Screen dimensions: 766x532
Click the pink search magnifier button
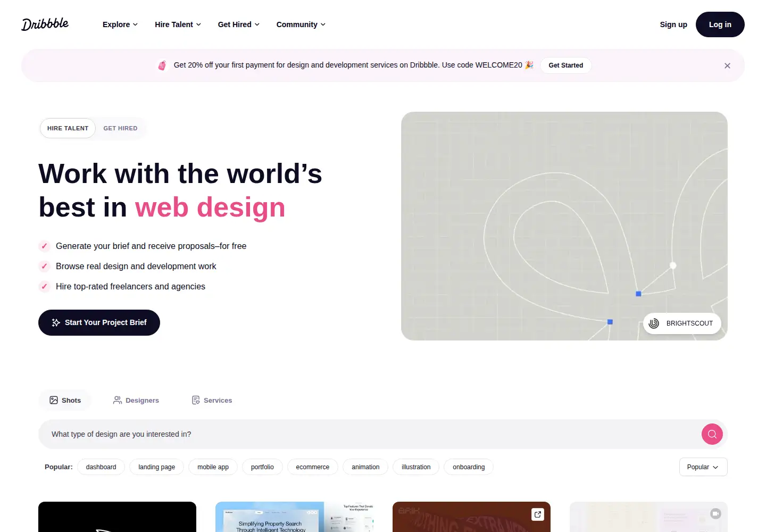pyautogui.click(x=712, y=434)
